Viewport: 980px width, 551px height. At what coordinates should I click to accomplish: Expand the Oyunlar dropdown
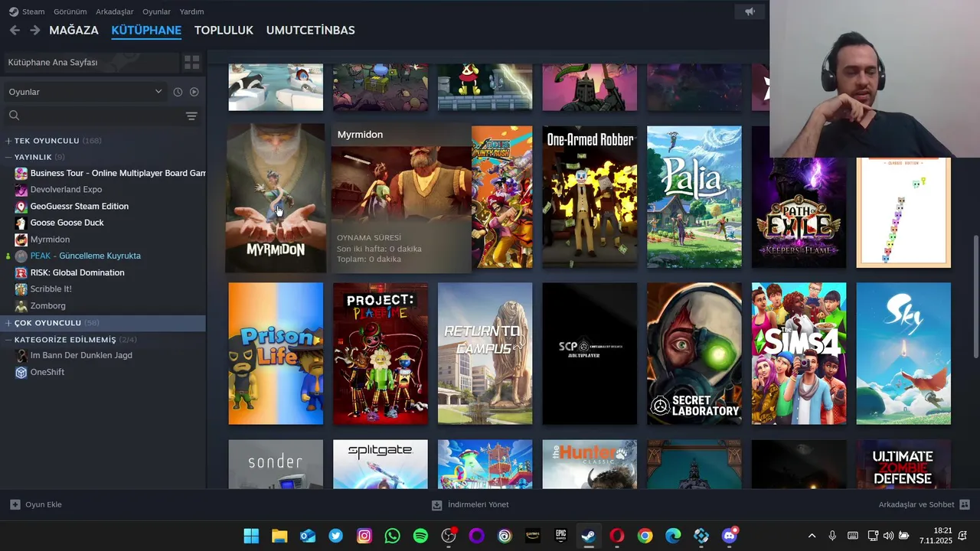(x=84, y=92)
